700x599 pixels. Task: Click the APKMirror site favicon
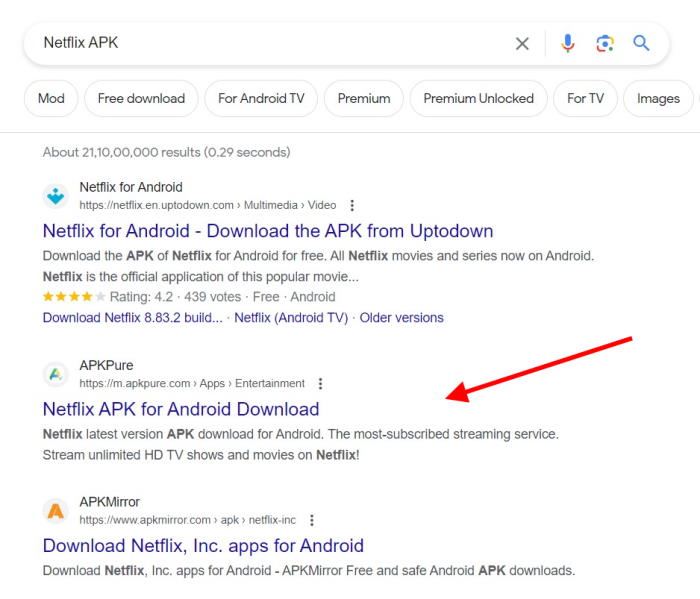click(x=56, y=511)
